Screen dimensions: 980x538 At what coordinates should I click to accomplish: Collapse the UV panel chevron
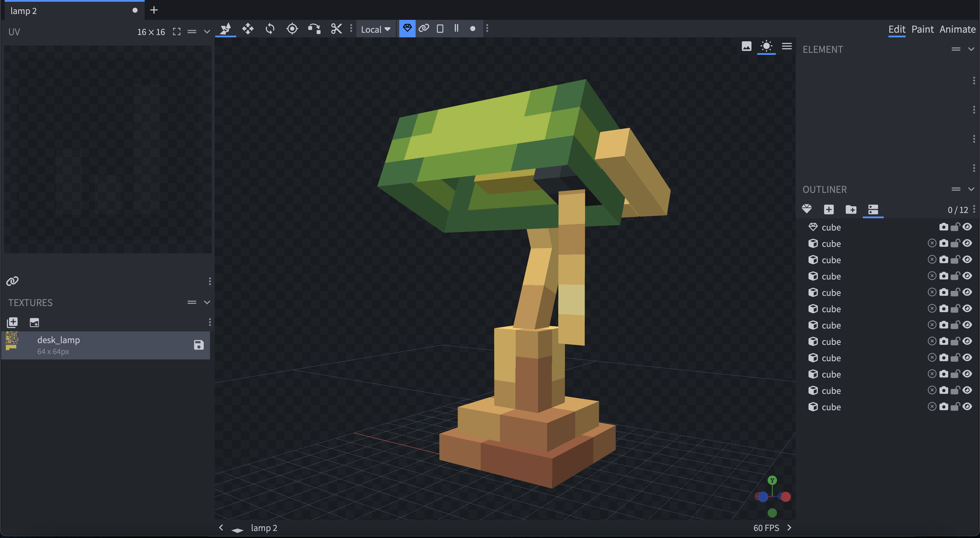207,32
